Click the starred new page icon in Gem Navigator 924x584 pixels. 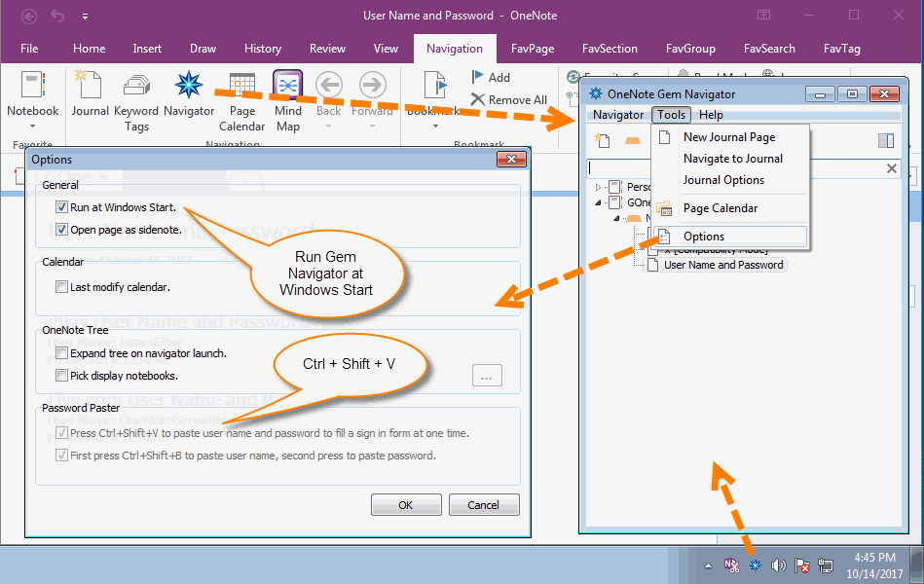[602, 139]
